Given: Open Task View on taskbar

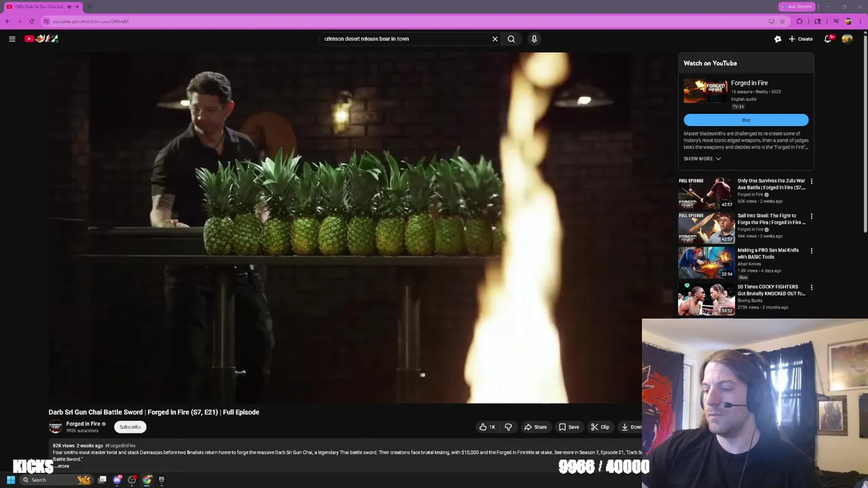Looking at the screenshot, I should [102, 480].
